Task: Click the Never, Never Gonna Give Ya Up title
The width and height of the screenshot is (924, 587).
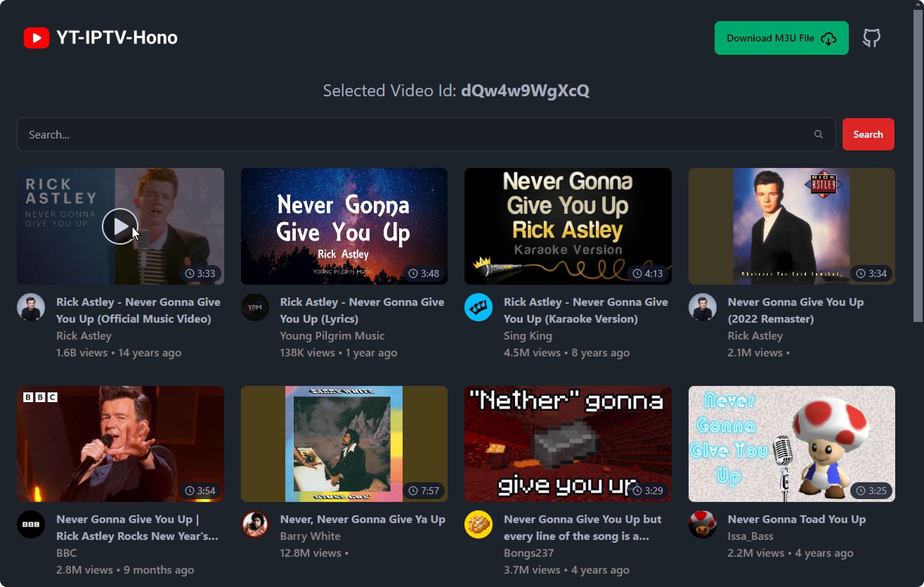Action: pyautogui.click(x=362, y=519)
